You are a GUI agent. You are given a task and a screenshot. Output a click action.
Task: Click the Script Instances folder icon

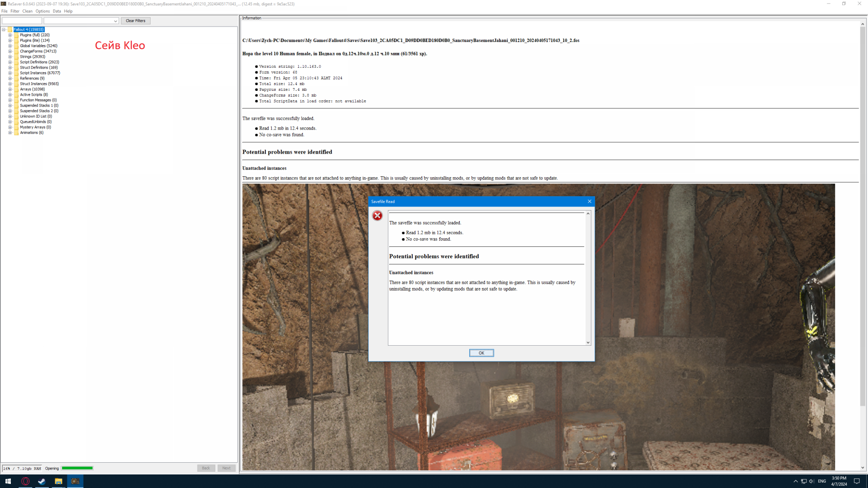16,73
